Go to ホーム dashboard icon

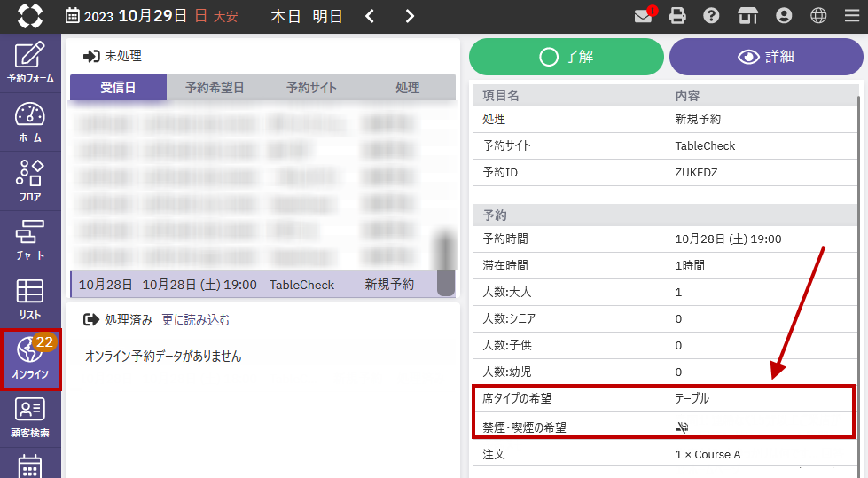click(x=30, y=121)
